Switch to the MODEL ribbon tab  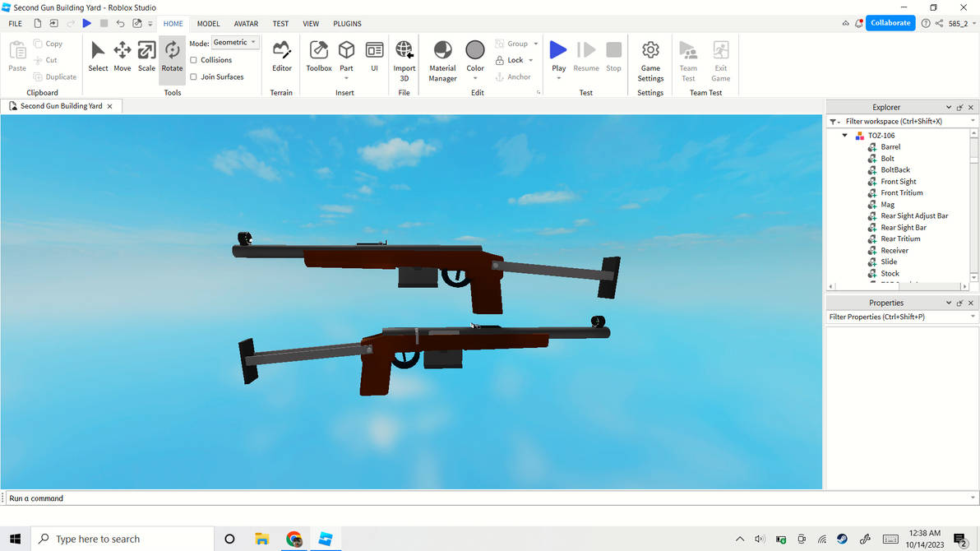coord(208,24)
